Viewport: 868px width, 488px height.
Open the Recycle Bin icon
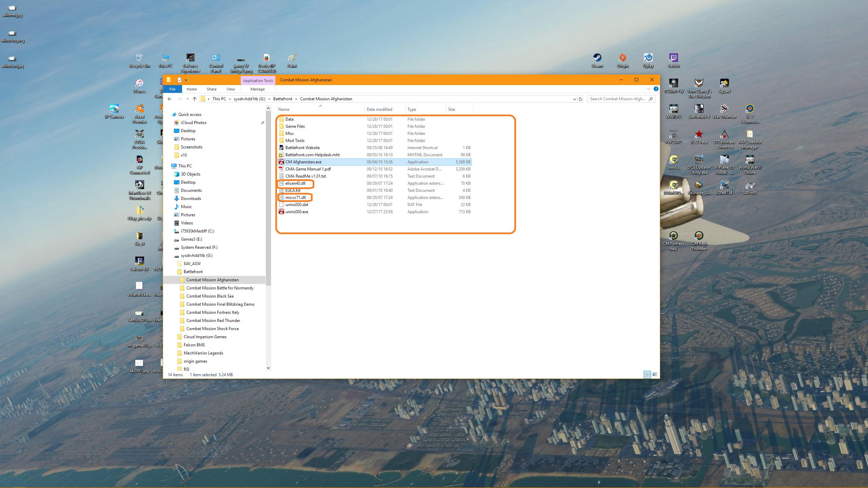click(x=139, y=58)
